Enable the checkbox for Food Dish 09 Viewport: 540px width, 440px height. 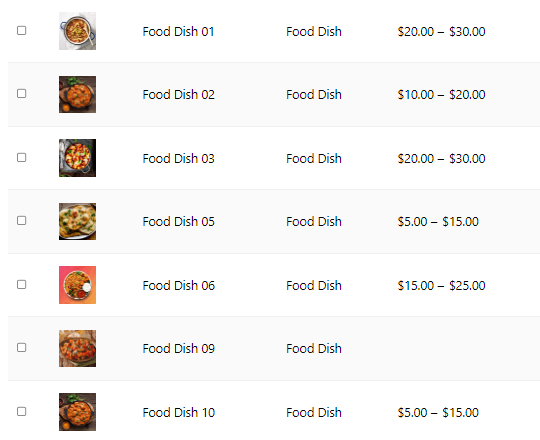tap(21, 347)
